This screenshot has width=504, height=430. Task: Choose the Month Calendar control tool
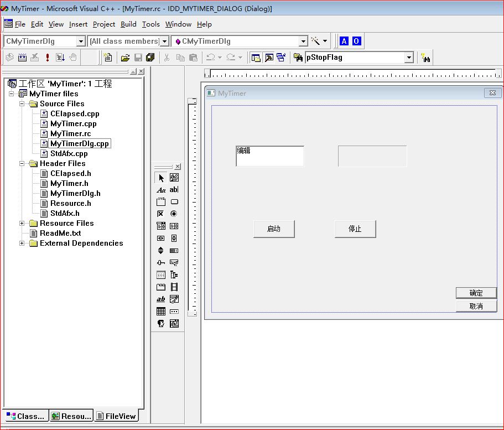(161, 312)
